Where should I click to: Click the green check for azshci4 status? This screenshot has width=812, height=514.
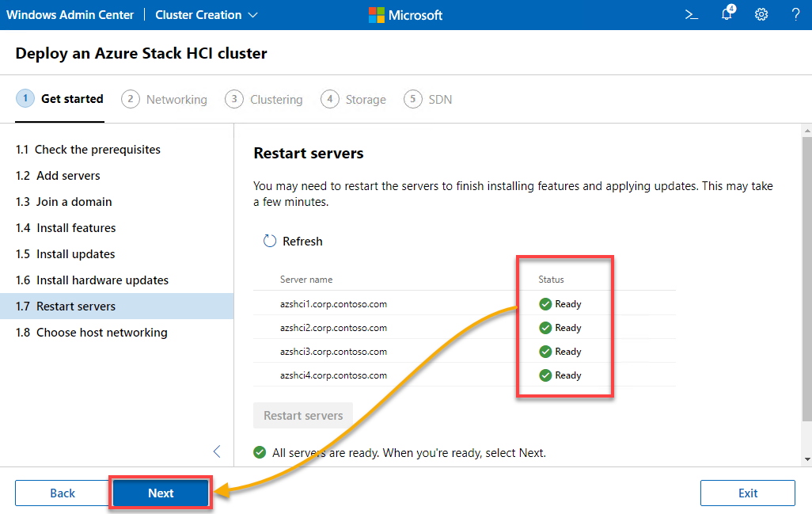tap(545, 375)
